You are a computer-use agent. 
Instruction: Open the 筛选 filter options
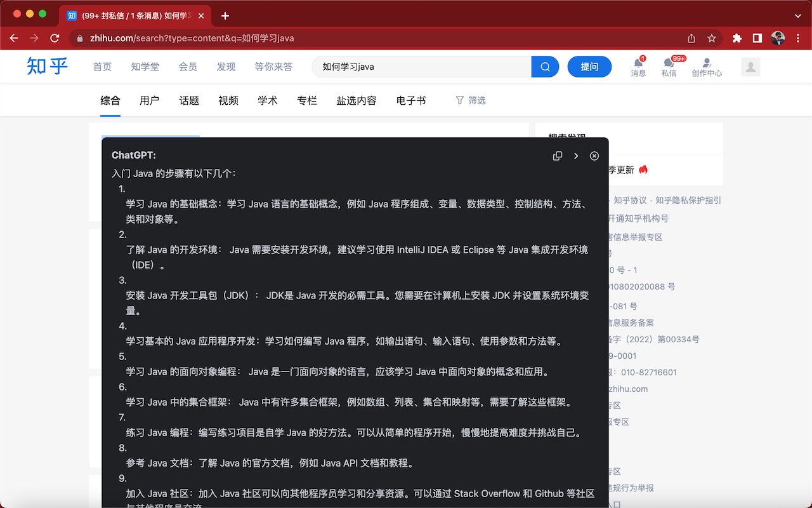click(470, 100)
